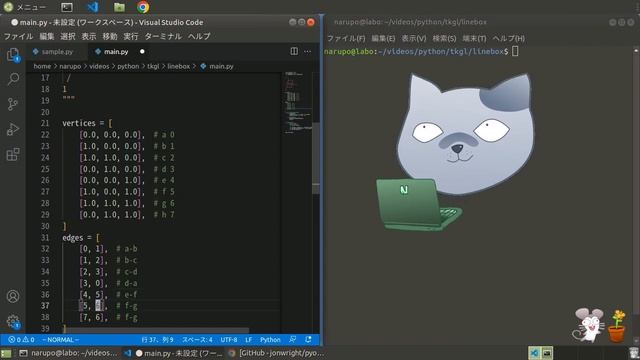Image resolution: width=640 pixels, height=360 pixels.
Task: Open the ヘルプ menu in VS Code
Action: pyautogui.click(x=199, y=36)
